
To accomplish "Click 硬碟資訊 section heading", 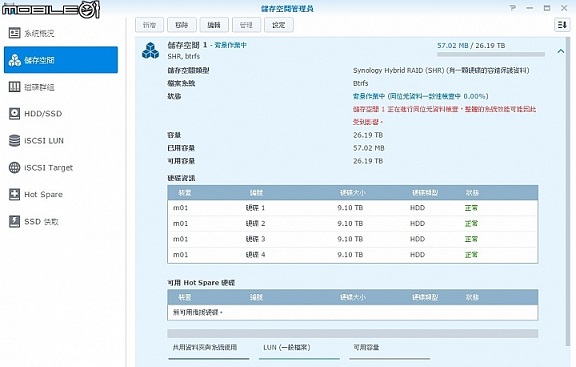I will pos(181,178).
